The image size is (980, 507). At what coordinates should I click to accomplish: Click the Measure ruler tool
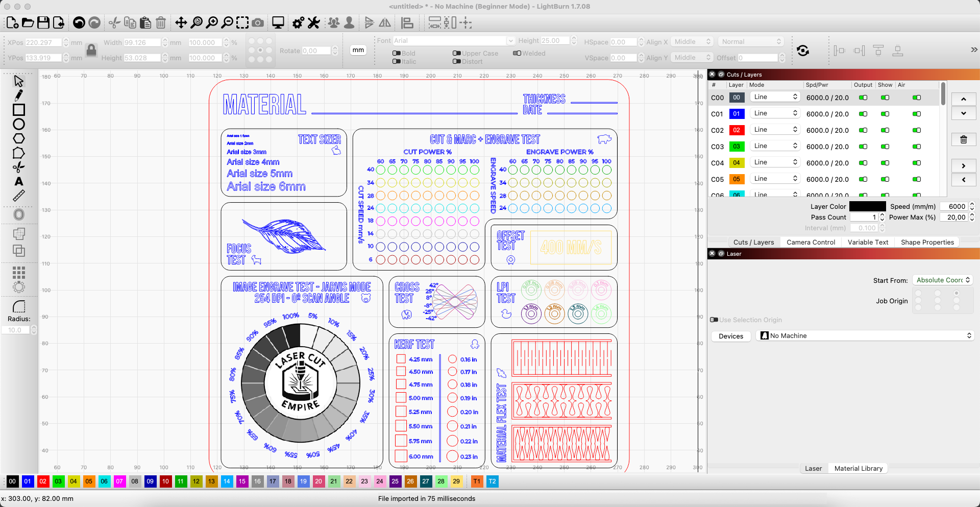(19, 196)
